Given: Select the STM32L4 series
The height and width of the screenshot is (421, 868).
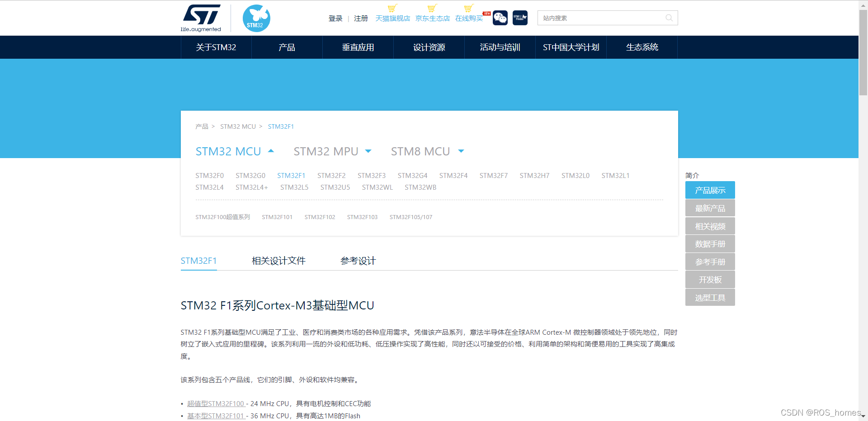Looking at the screenshot, I should [209, 187].
